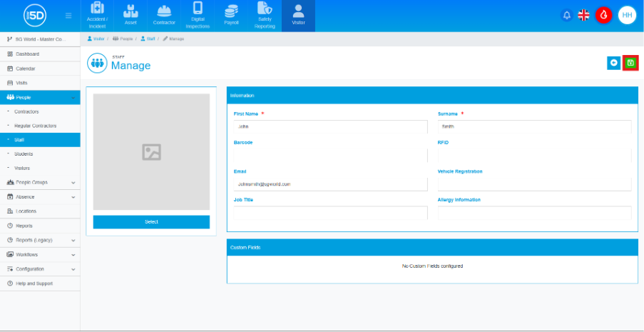The width and height of the screenshot is (644, 332).
Task: Open the Accident / Incident module
Action: (x=97, y=16)
